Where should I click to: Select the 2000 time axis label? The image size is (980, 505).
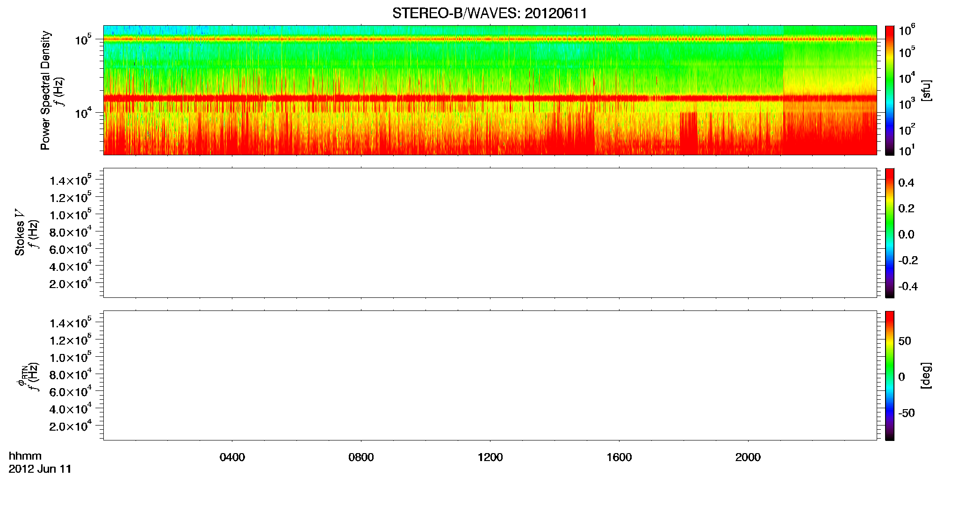click(748, 457)
